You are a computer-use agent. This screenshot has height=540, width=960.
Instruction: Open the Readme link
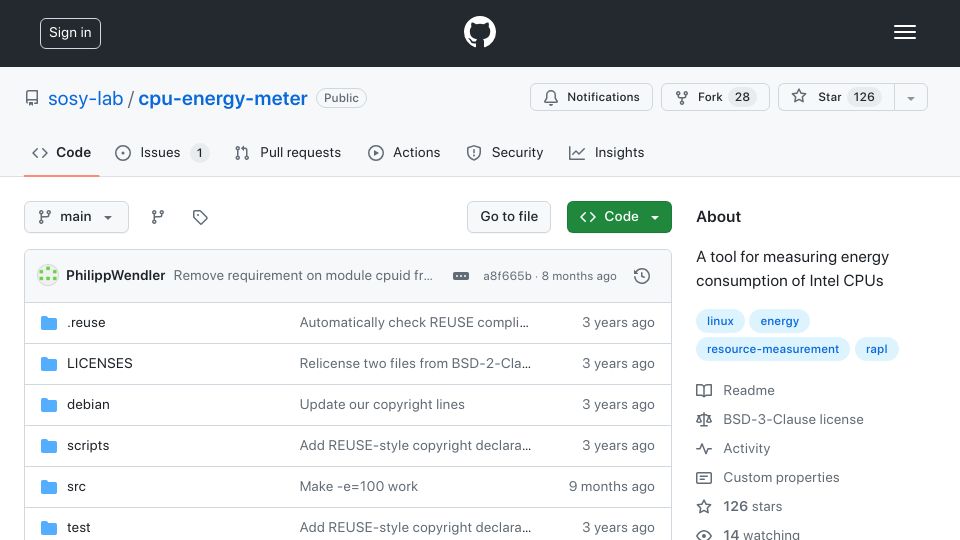749,391
